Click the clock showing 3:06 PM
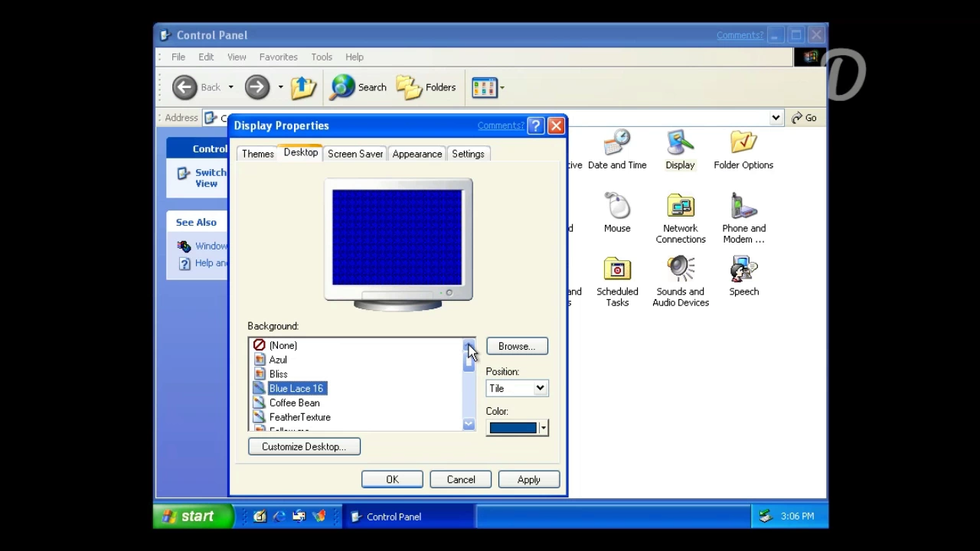The height and width of the screenshot is (551, 980). pyautogui.click(x=797, y=517)
